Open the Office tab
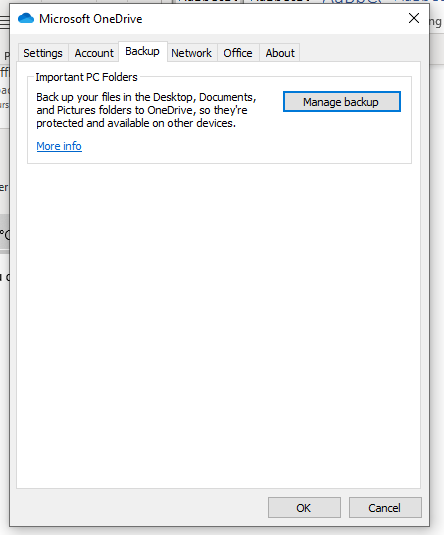 [238, 53]
